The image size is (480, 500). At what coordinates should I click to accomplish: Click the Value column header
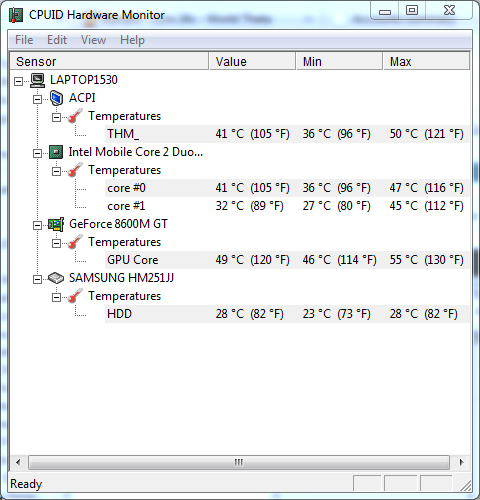pyautogui.click(x=252, y=61)
